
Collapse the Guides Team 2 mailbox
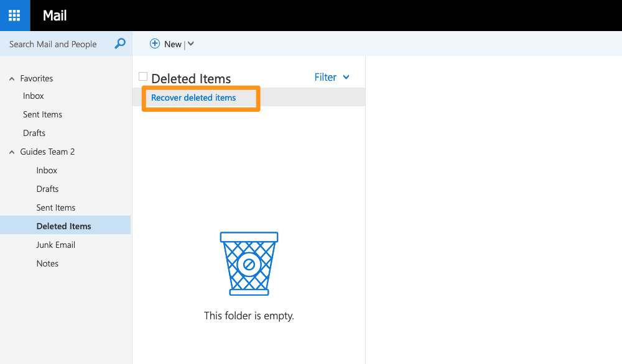pos(12,152)
